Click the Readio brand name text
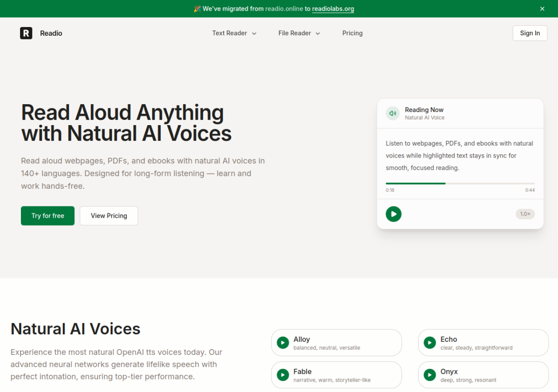558x392 pixels. pos(51,33)
